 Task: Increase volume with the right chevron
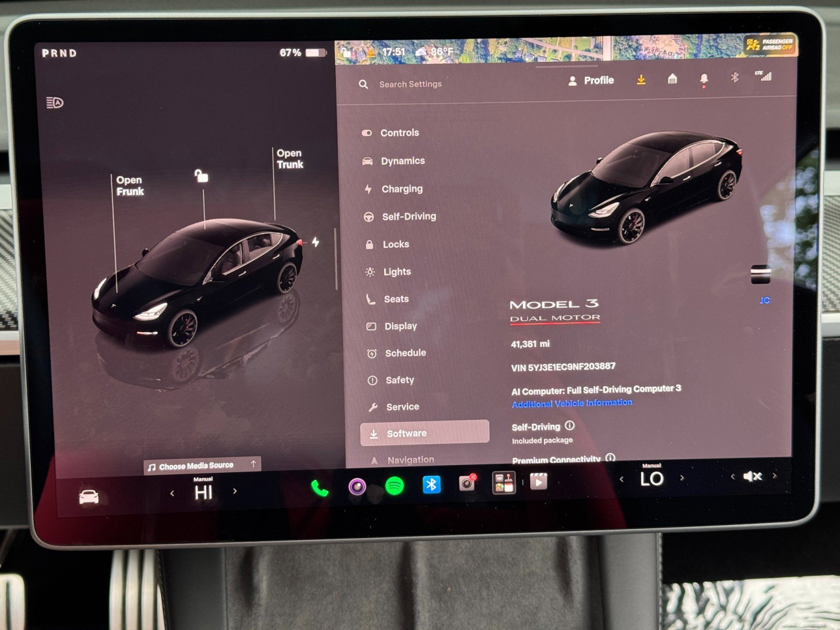tap(774, 476)
